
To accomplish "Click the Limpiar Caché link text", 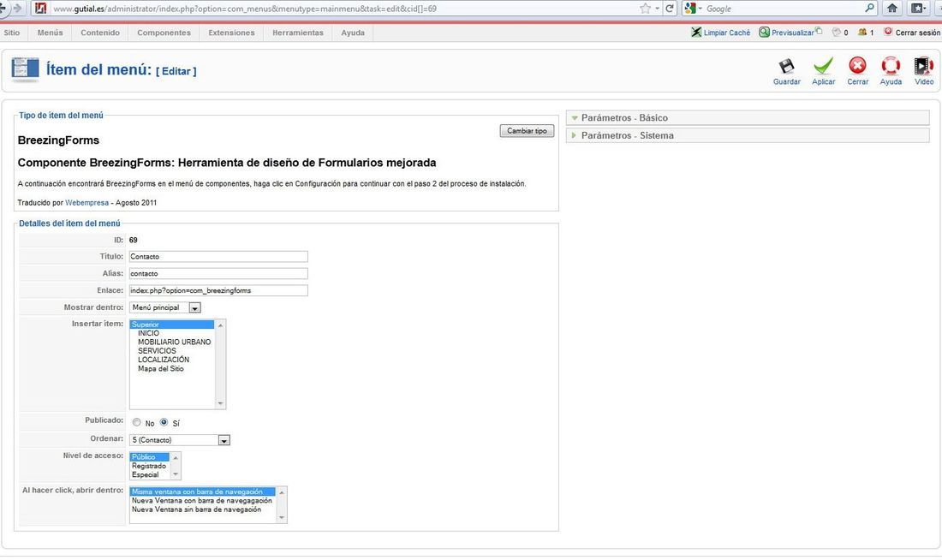I will pos(727,33).
